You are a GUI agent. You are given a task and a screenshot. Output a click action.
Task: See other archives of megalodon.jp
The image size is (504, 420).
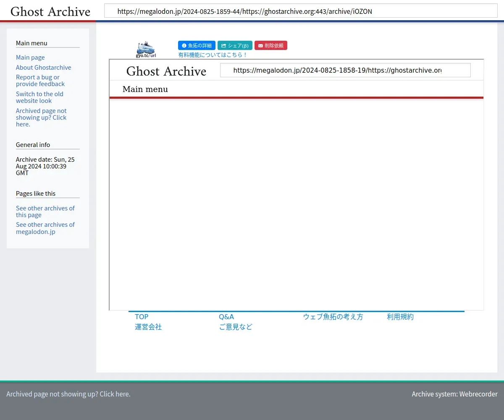pos(45,228)
